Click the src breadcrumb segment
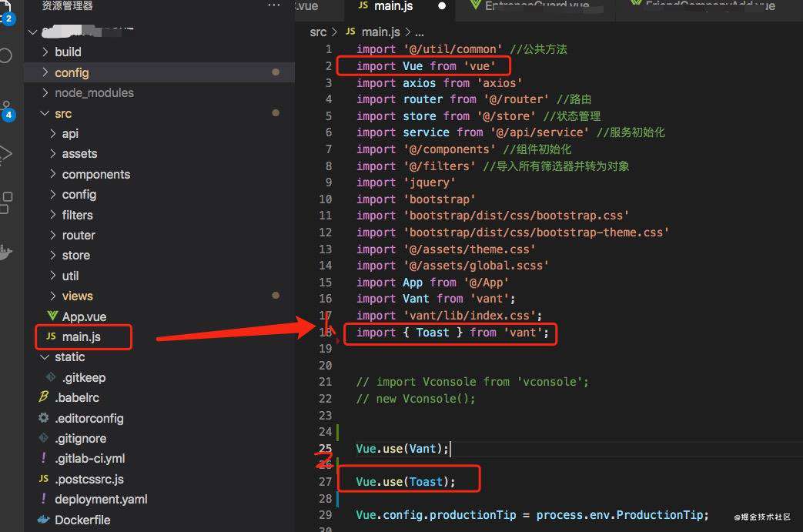Viewport: 803px width, 532px height. click(x=318, y=32)
